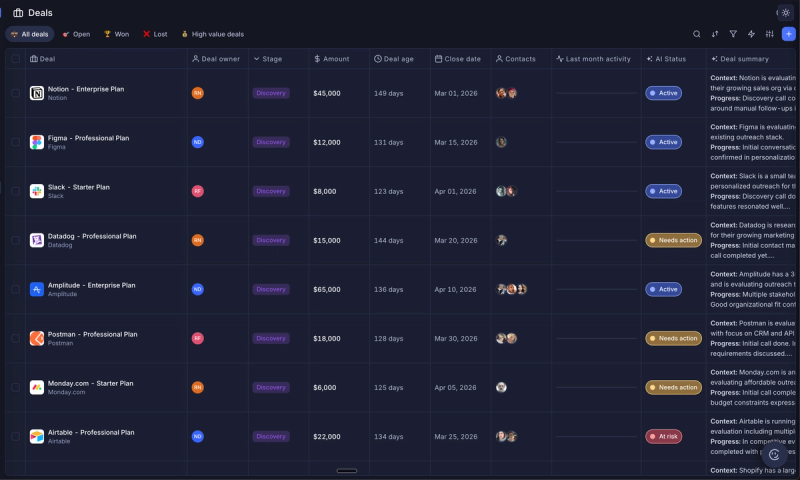Click At risk badge for Airtable
Viewport: 800px width, 480px height.
point(663,436)
